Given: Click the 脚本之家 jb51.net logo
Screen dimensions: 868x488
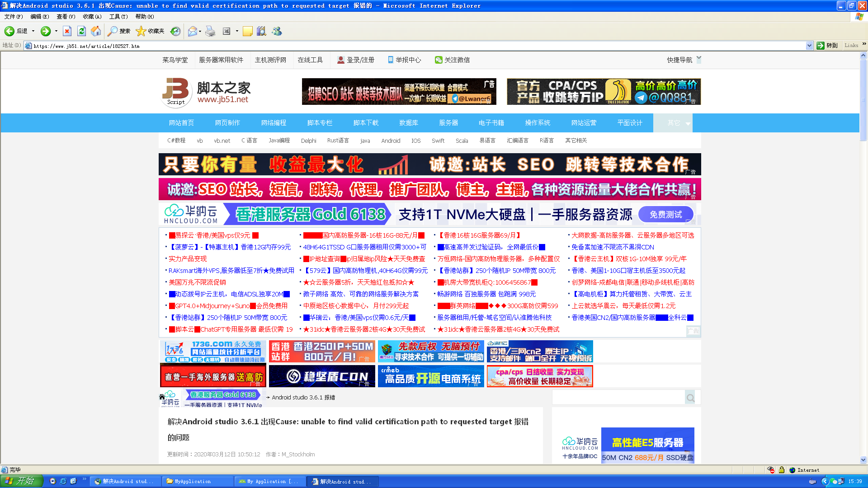Looking at the screenshot, I should tap(206, 92).
